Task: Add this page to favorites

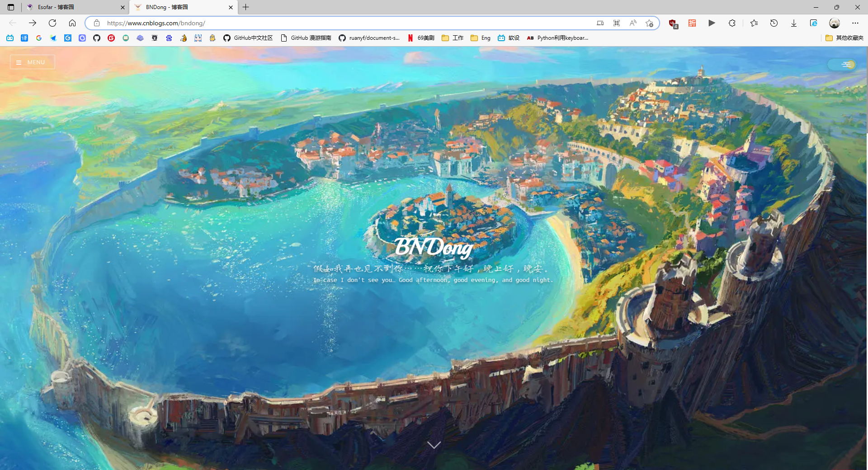Action: 650,23
